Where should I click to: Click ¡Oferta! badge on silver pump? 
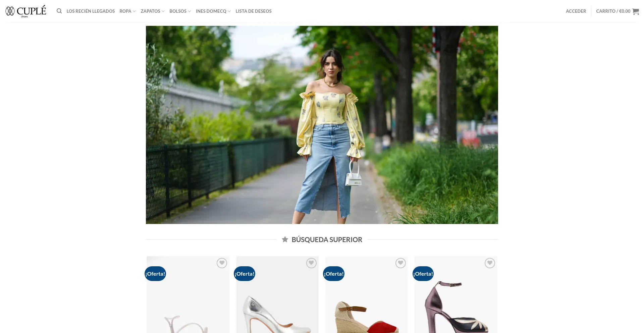(x=245, y=274)
